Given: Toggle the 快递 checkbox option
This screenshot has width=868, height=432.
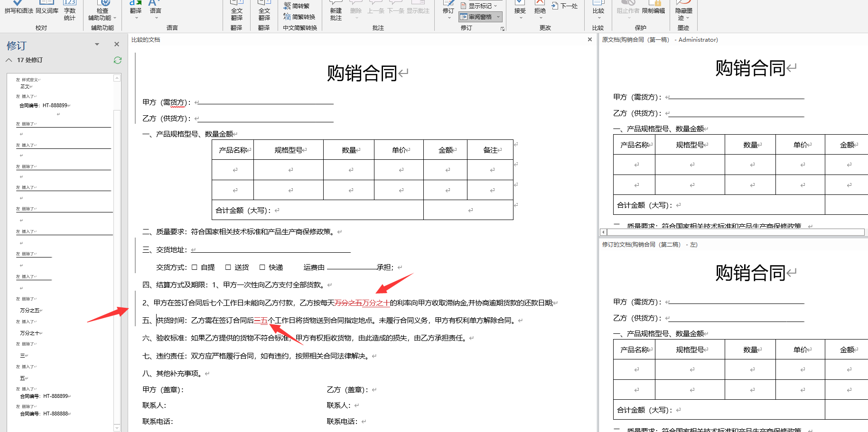Looking at the screenshot, I should click(x=262, y=267).
